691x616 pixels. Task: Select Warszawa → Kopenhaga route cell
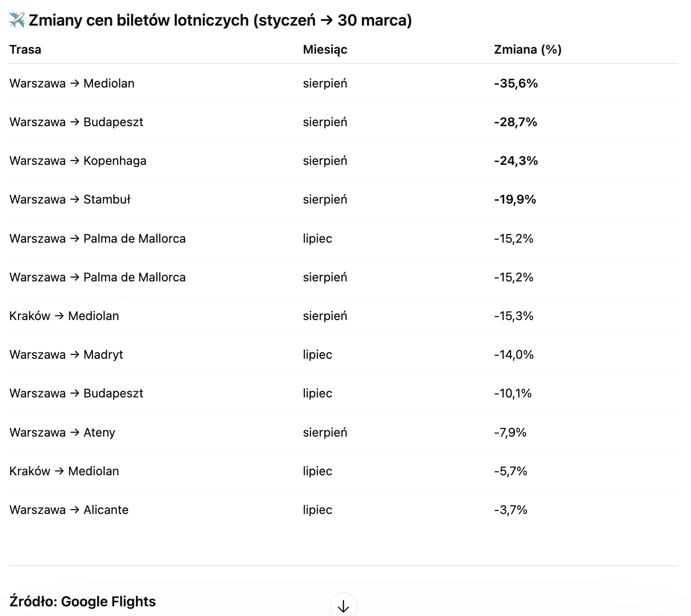point(78,161)
